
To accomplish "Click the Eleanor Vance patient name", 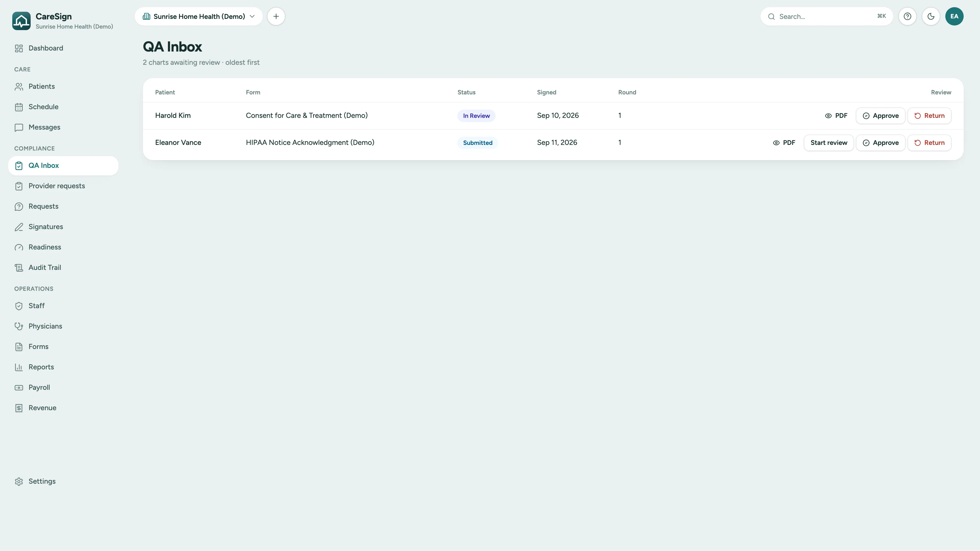I will click(x=178, y=143).
